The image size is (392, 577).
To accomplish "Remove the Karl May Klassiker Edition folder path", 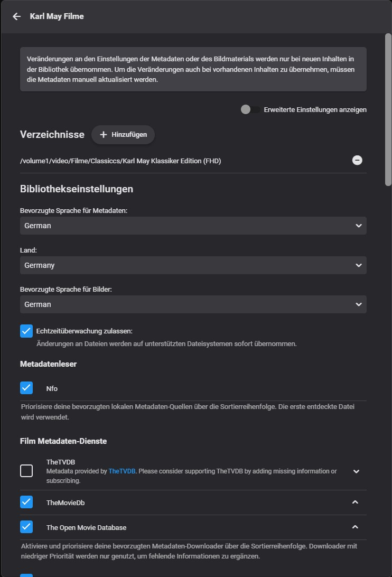I will [x=357, y=160].
